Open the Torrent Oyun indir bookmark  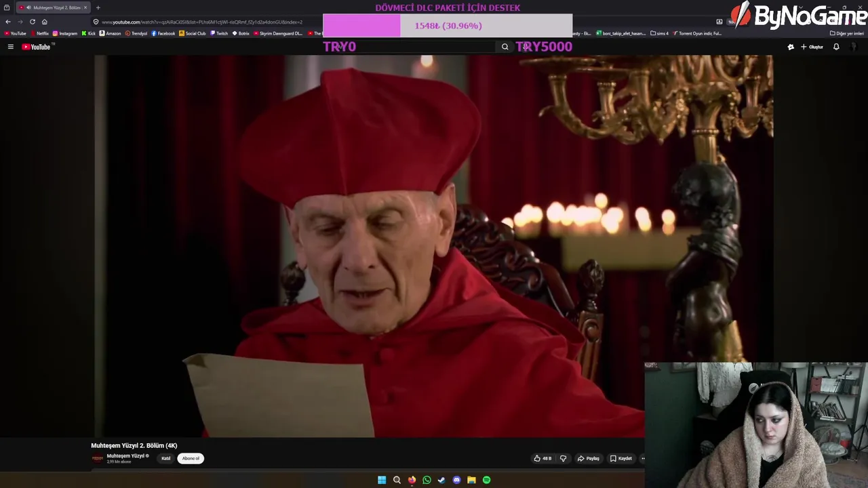click(697, 33)
